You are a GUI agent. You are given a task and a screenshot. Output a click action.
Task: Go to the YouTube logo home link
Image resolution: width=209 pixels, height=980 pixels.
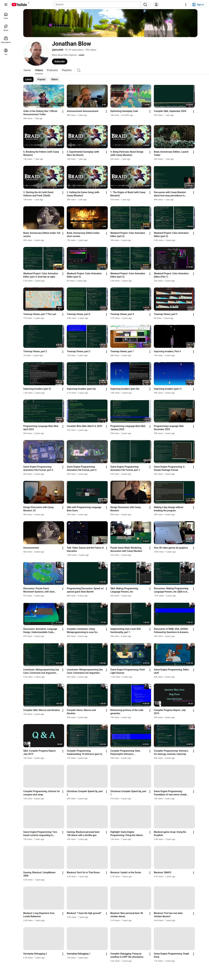[19, 5]
